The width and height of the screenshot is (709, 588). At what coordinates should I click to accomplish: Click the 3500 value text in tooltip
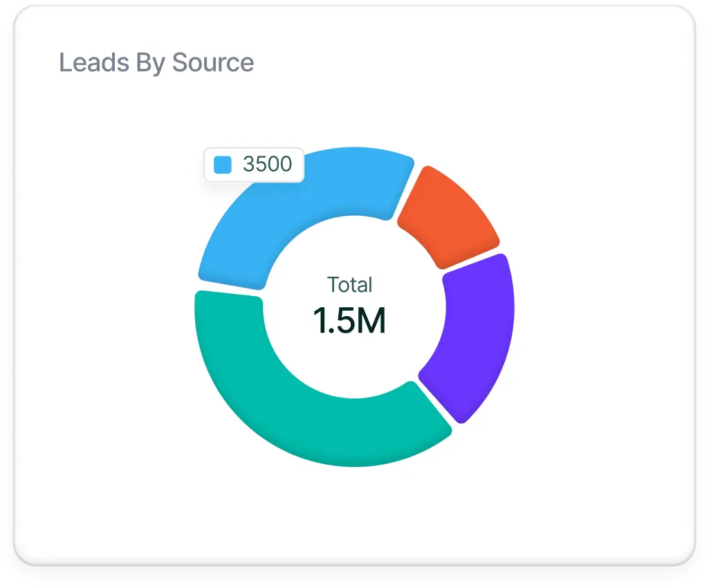tap(269, 164)
